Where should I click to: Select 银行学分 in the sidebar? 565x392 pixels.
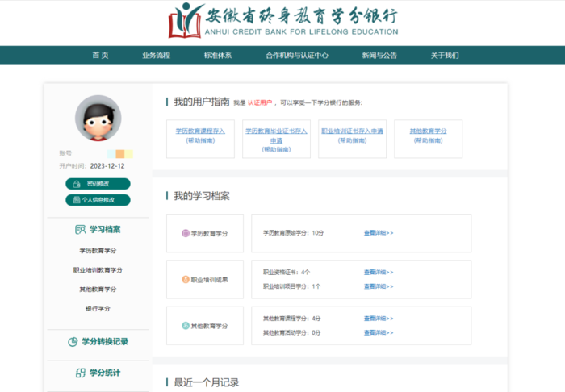coord(98,308)
